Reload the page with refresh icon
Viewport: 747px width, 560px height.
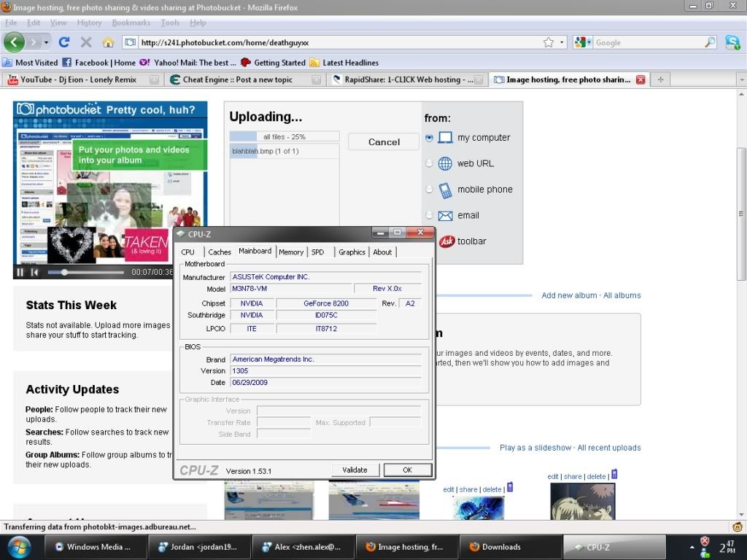[64, 42]
